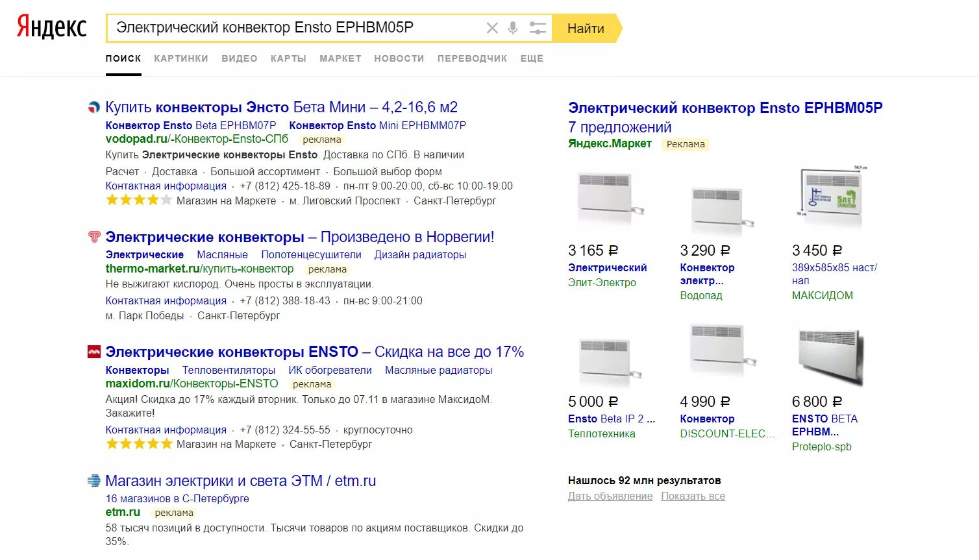Click the etm.ru favicon

(94, 481)
